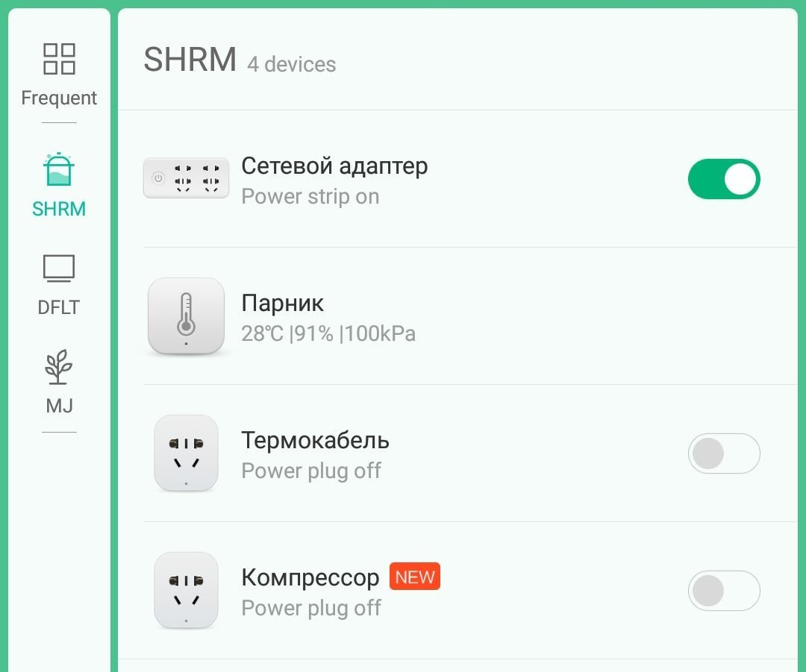Open the Сетевой адаптер device name

point(334,166)
